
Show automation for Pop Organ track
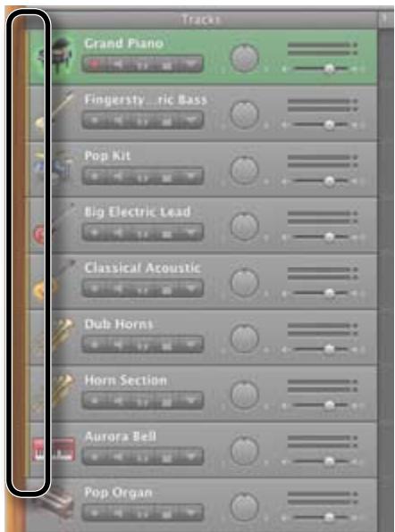[191, 512]
